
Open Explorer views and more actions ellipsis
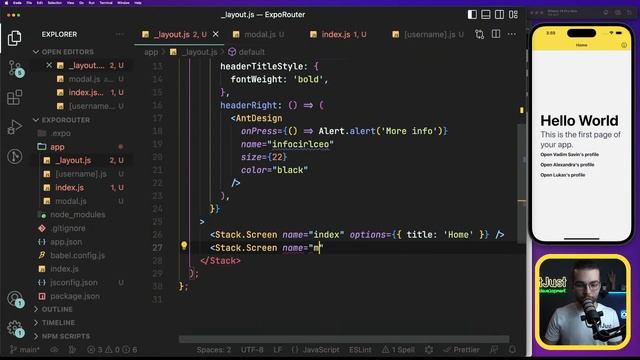120,34
